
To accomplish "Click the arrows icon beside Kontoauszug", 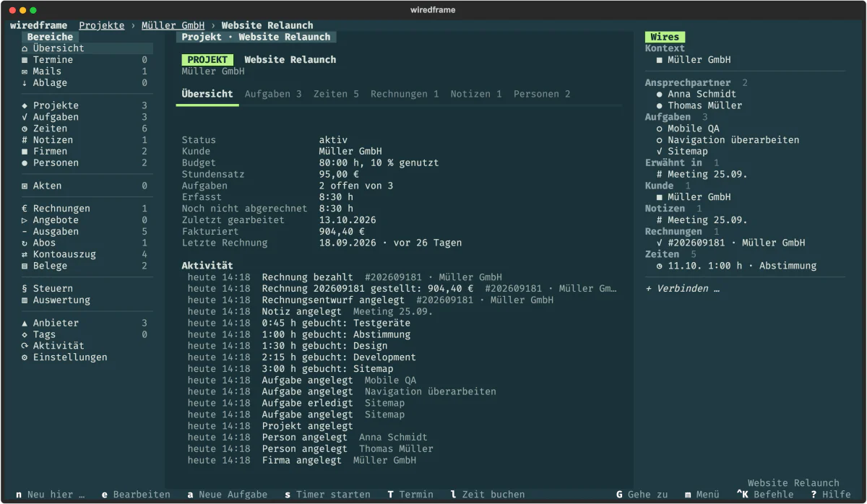I will [x=25, y=254].
